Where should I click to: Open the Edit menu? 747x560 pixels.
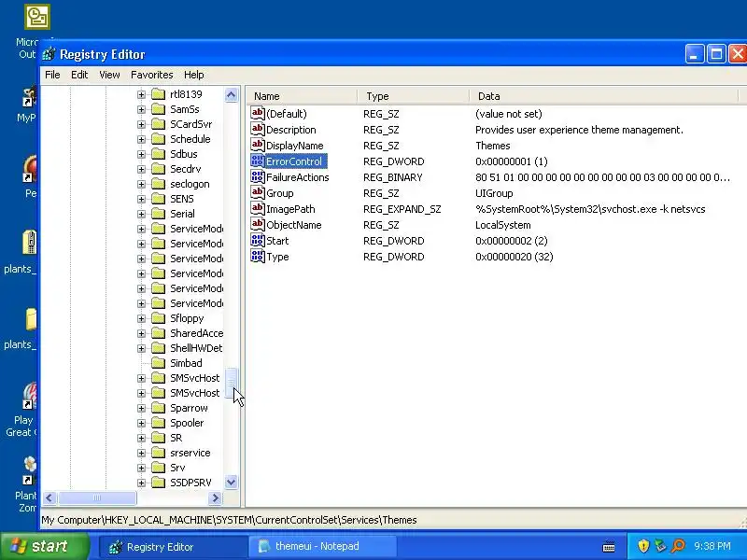point(79,75)
